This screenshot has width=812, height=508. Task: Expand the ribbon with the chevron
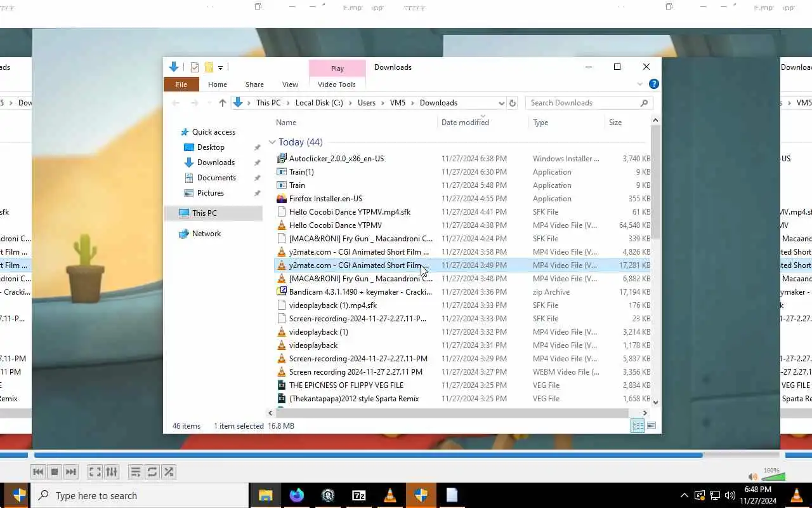[639, 84]
